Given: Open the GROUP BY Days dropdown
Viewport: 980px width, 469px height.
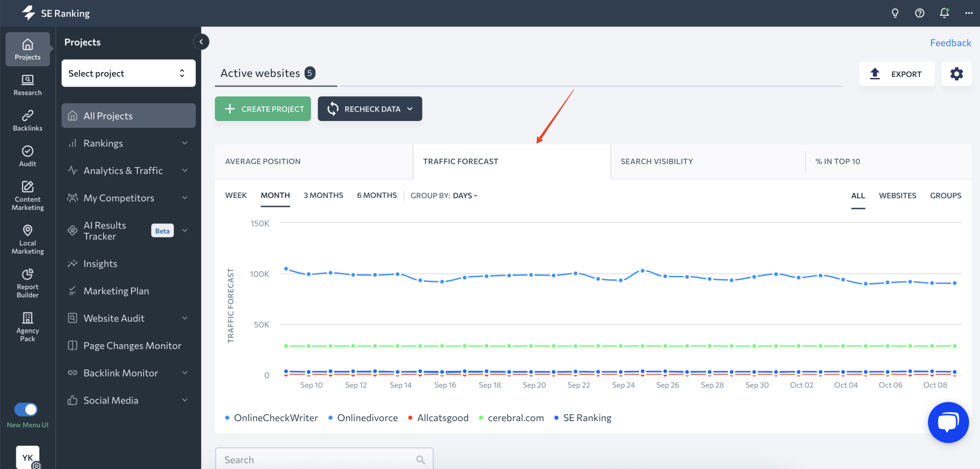Looking at the screenshot, I should (464, 195).
